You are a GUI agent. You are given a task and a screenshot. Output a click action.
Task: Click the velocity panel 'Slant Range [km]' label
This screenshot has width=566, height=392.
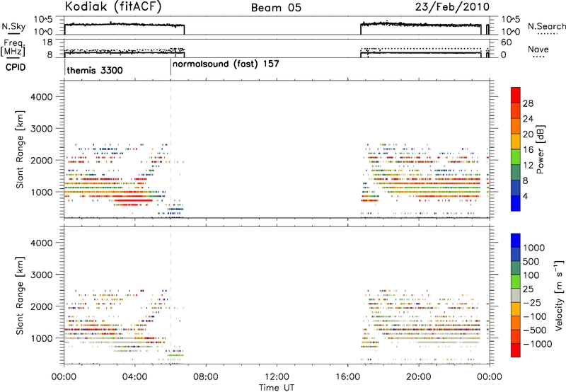click(x=20, y=295)
